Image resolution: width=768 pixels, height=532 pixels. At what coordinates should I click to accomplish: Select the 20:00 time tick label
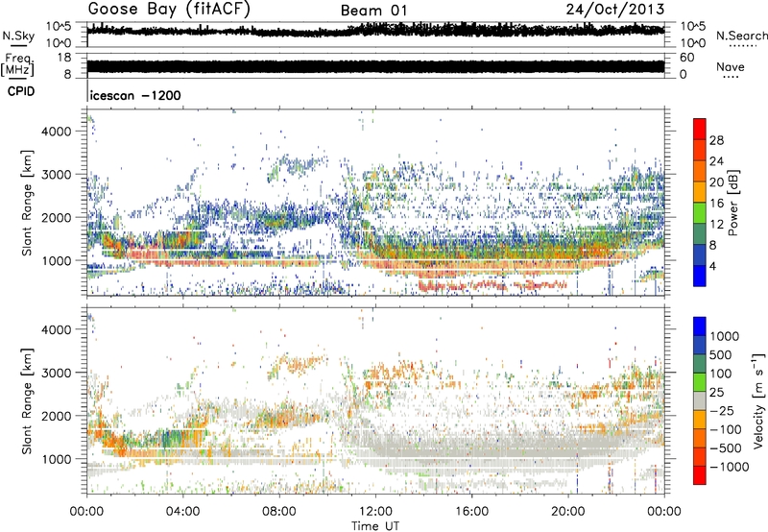[x=567, y=511]
